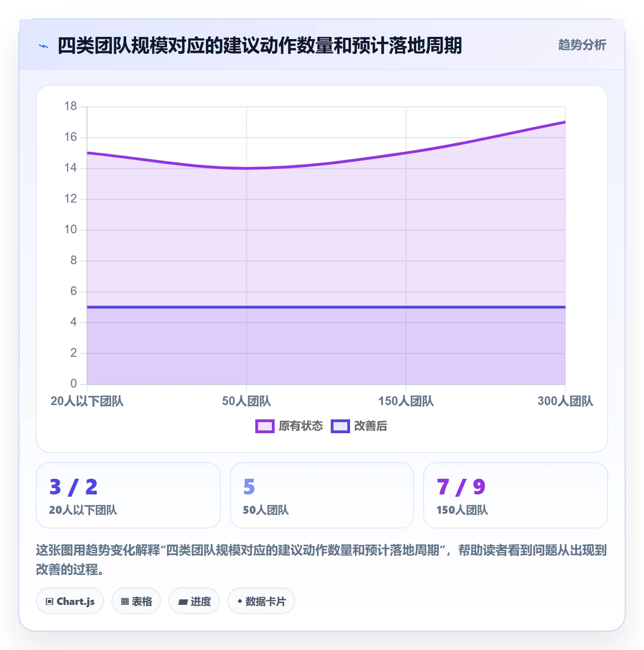The height and width of the screenshot is (650, 644).
Task: Open the 3 / 2 data card
Action: 128,495
